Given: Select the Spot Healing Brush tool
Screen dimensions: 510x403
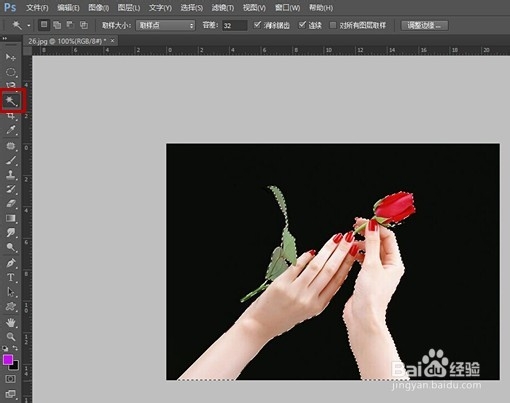Looking at the screenshot, I should (x=11, y=146).
